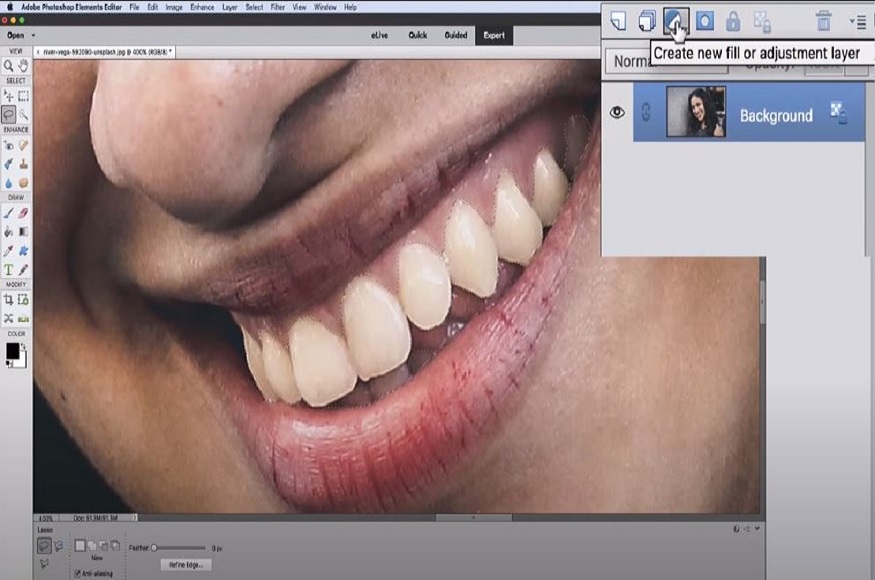Select the Blur tool

(x=8, y=183)
